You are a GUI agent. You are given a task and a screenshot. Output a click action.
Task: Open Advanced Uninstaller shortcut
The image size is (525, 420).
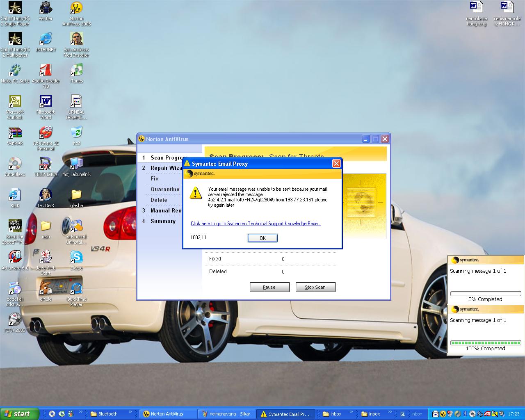pos(77,232)
